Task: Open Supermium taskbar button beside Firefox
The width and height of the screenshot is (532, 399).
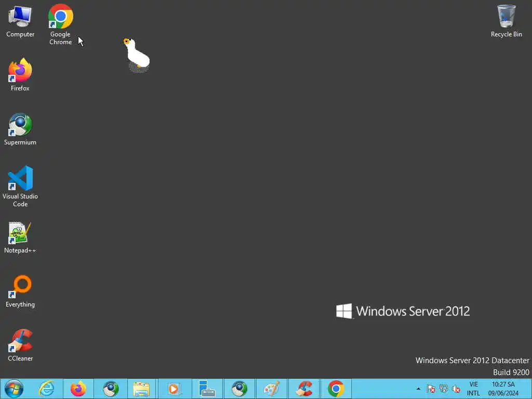Action: click(111, 389)
